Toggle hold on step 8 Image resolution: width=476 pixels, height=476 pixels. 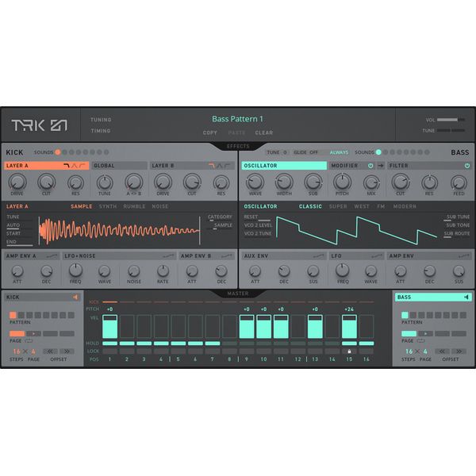pos(229,344)
